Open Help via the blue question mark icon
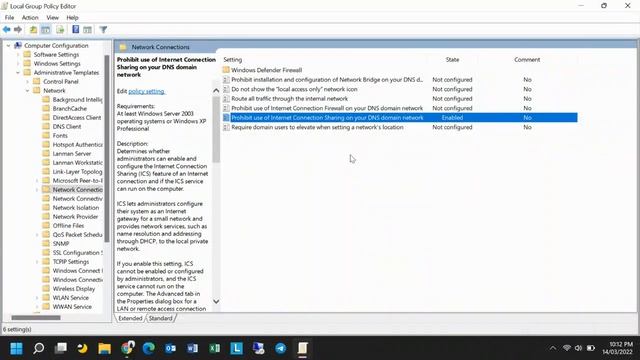This screenshot has height=360, width=640. (76, 29)
